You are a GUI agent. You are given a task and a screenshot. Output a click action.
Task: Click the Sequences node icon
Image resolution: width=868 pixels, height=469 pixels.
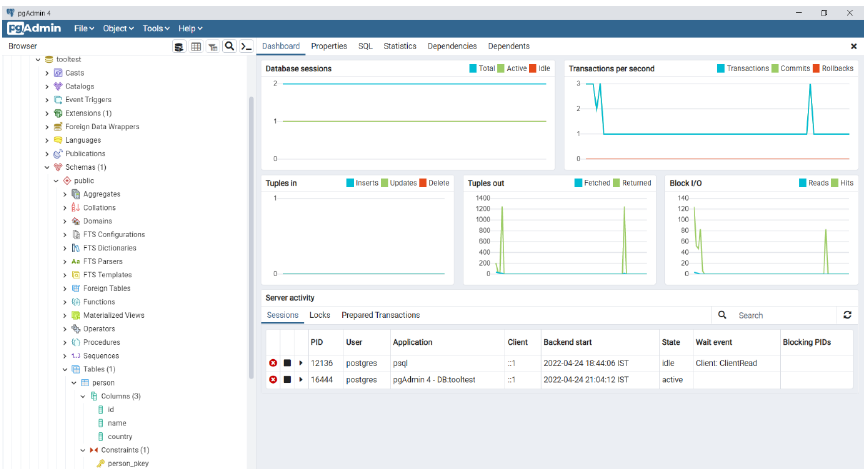pyautogui.click(x=76, y=355)
